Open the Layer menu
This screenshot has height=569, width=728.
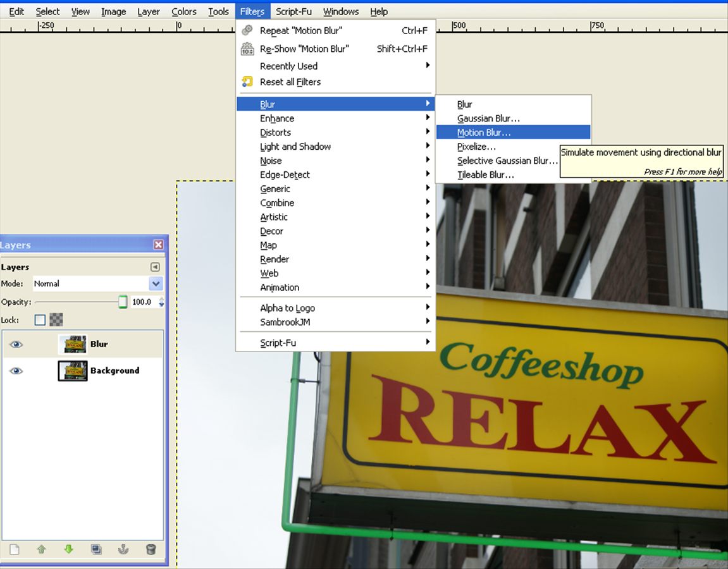pos(148,11)
